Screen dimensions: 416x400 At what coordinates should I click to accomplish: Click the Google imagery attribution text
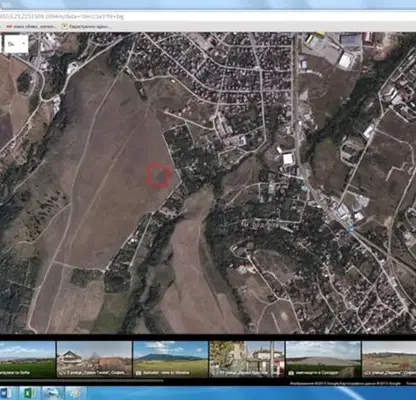click(345, 383)
